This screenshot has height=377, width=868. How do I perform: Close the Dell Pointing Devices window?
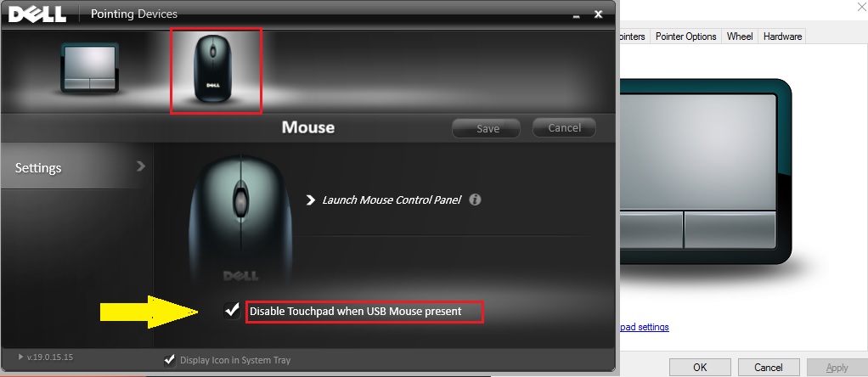[599, 14]
